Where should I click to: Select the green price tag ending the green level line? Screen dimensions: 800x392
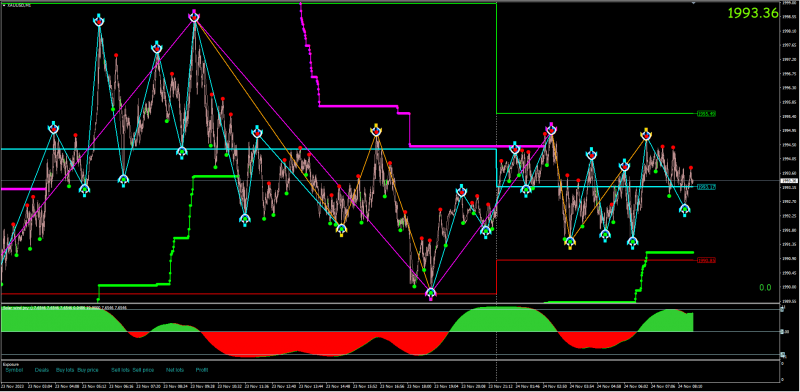point(706,114)
